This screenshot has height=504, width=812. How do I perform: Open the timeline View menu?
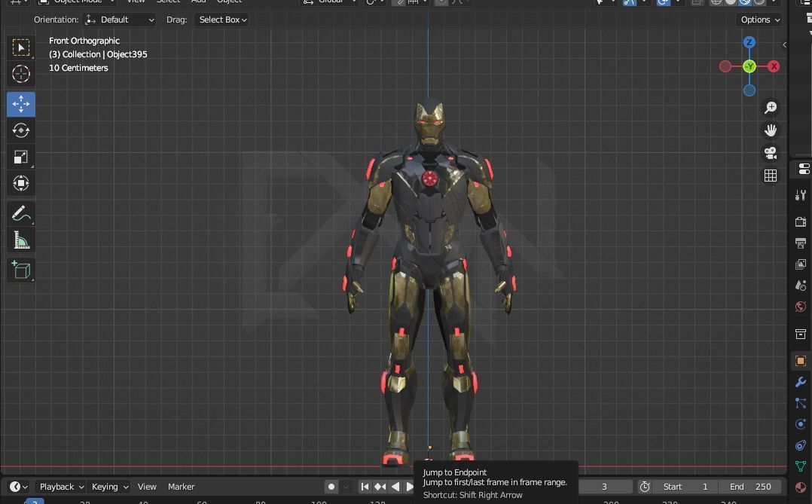[x=147, y=487]
